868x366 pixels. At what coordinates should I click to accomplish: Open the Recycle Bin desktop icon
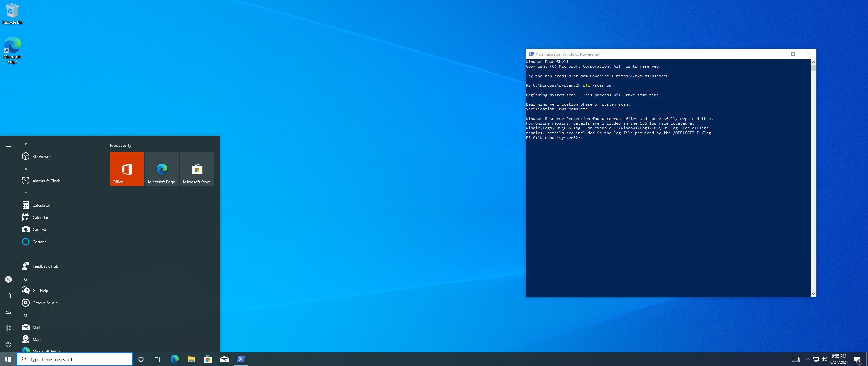12,14
